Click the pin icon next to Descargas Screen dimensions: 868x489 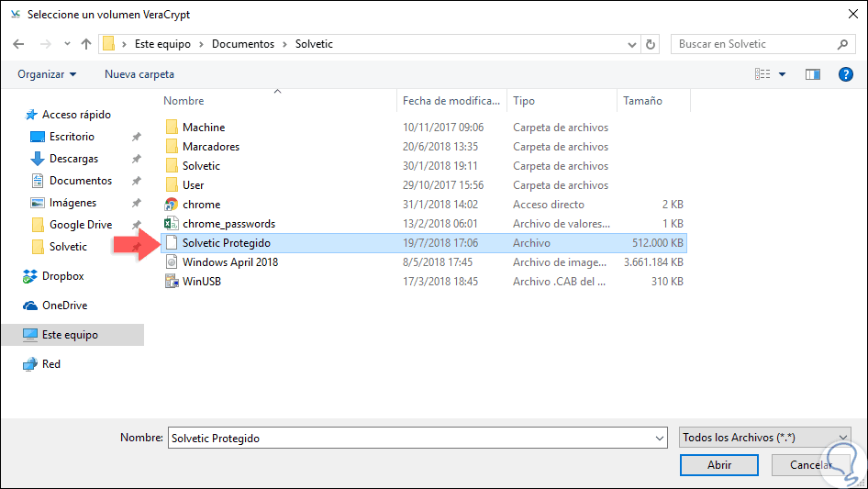click(x=136, y=159)
